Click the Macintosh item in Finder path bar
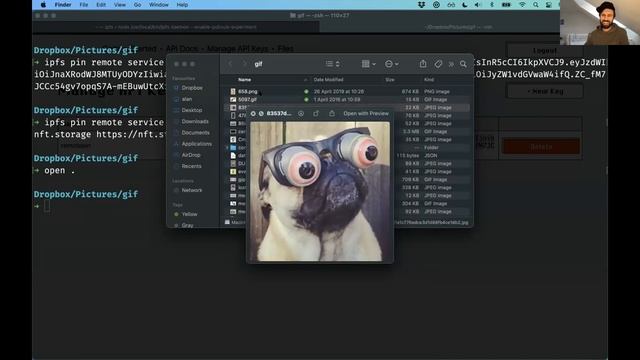Image resolution: width=640 pixels, height=360 pixels. coord(235,222)
